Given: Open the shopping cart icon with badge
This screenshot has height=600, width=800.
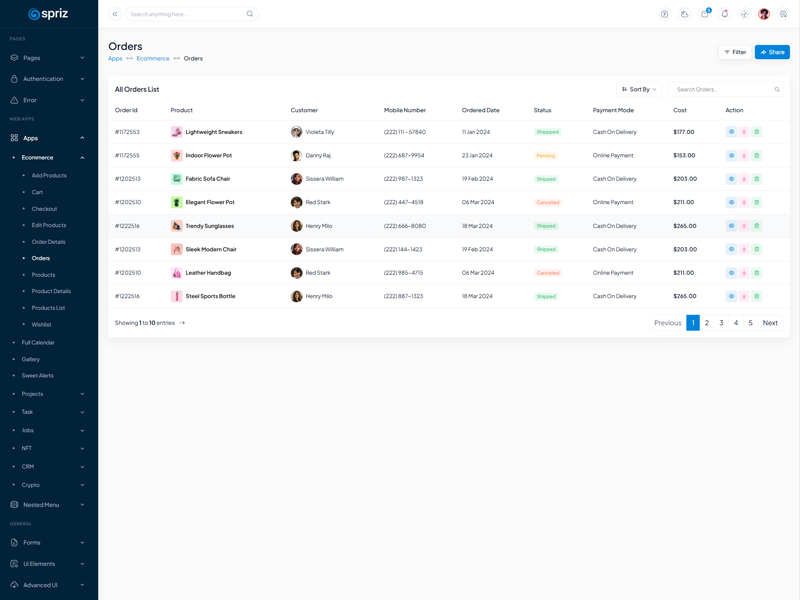Looking at the screenshot, I should 705,14.
